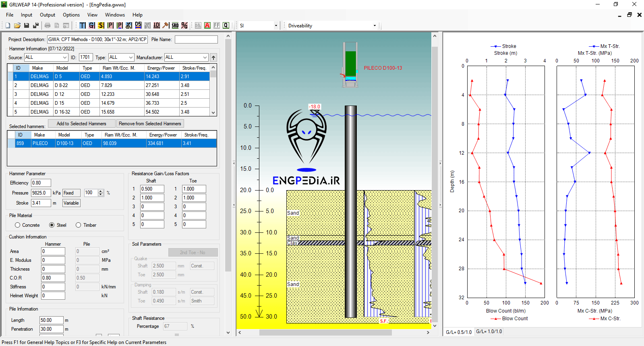
Task: Open the Options menu
Action: [71, 15]
